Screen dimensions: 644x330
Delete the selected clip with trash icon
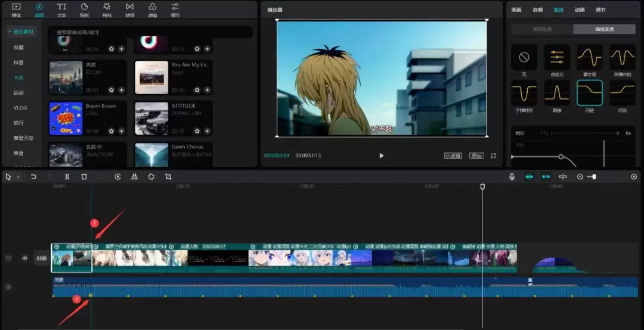(x=84, y=177)
